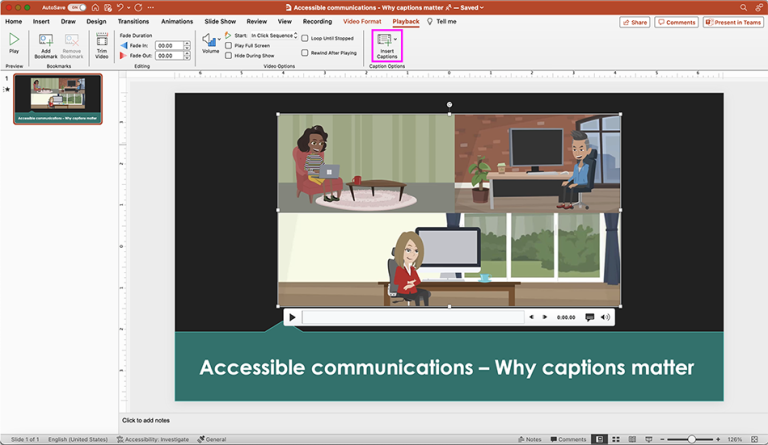Image resolution: width=768 pixels, height=445 pixels.
Task: Check the Hide During Show option
Action: point(229,55)
